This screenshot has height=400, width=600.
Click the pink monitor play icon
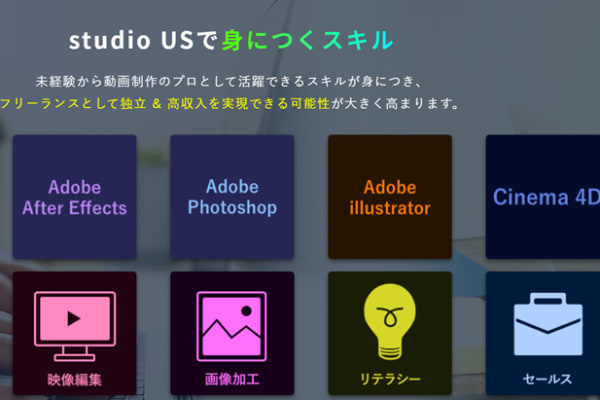click(75, 326)
